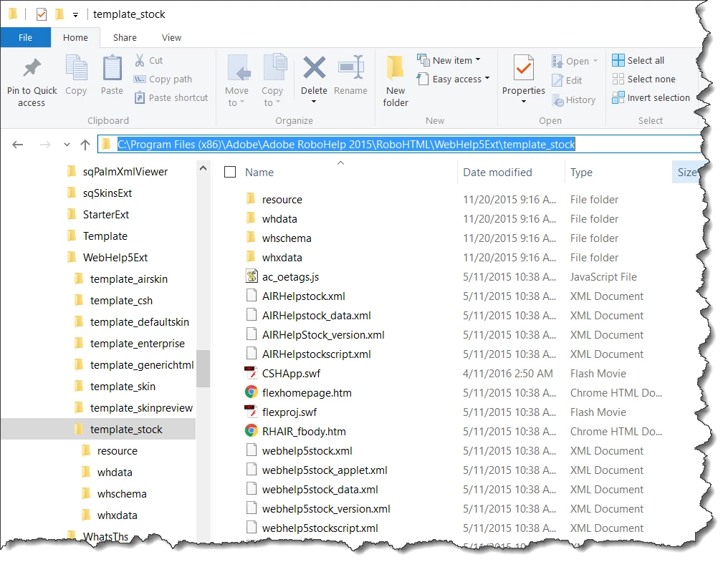
Task: Open the Easy access dropdown
Action: coord(453,79)
